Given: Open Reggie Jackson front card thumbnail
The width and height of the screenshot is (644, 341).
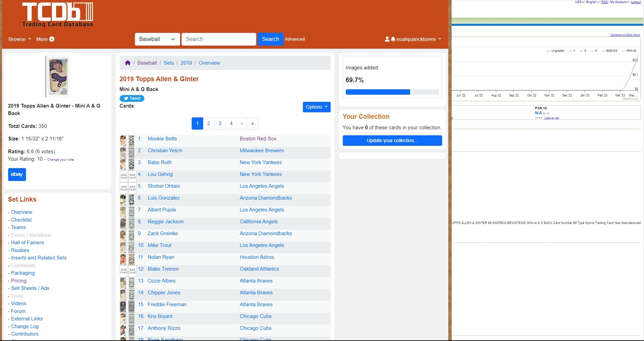Looking at the screenshot, I should (123, 224).
